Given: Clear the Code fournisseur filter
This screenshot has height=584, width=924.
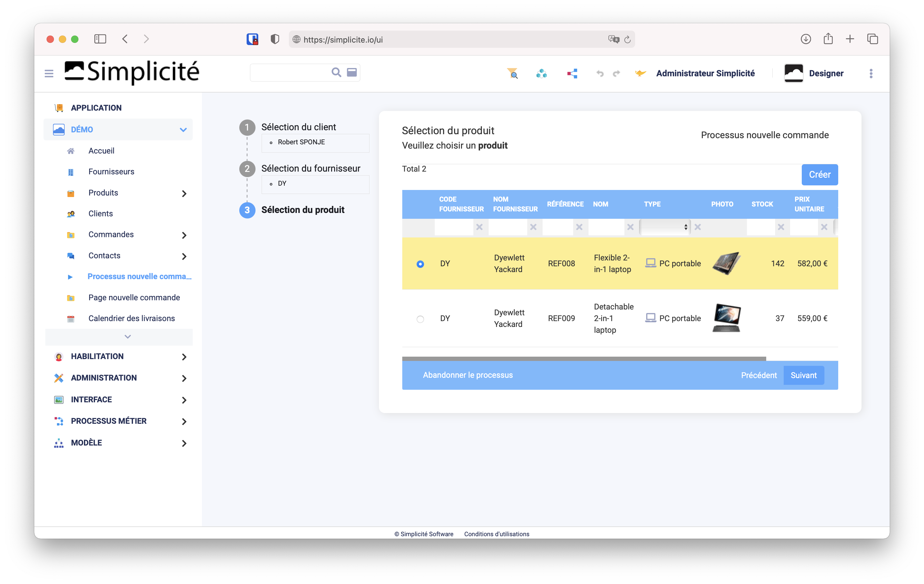Looking at the screenshot, I should coord(479,227).
